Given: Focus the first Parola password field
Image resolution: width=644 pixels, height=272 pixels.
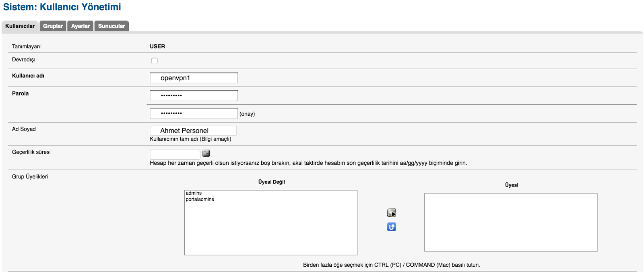Looking at the screenshot, I should 194,96.
